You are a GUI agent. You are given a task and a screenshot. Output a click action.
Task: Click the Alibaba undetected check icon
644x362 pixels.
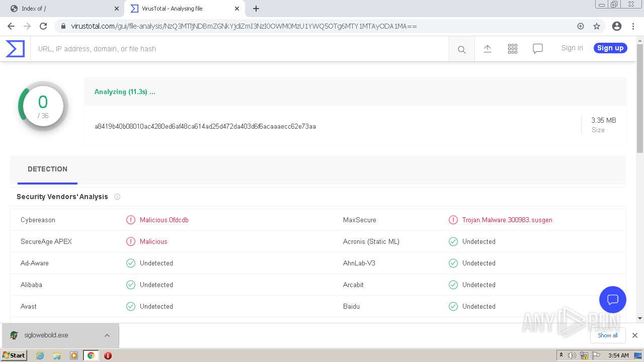coord(131,285)
